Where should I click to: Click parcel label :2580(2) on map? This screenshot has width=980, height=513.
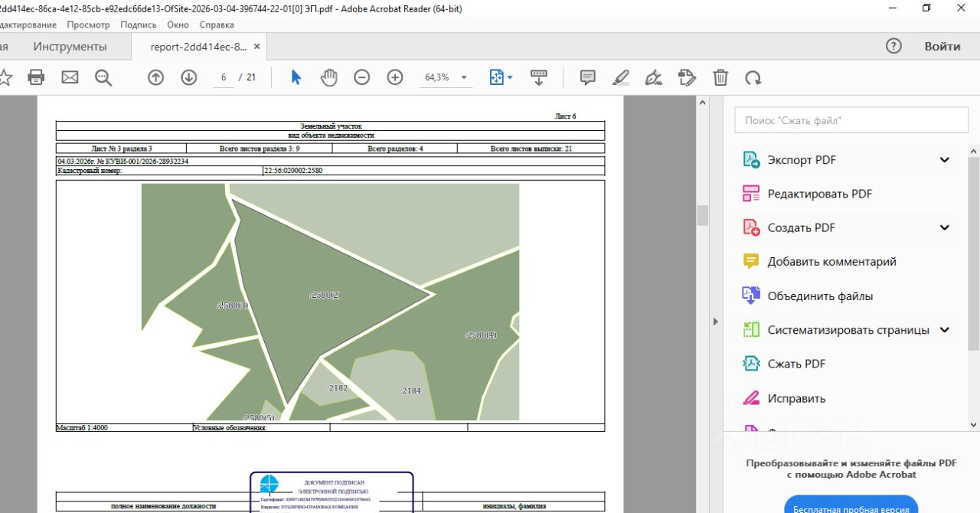(325, 295)
